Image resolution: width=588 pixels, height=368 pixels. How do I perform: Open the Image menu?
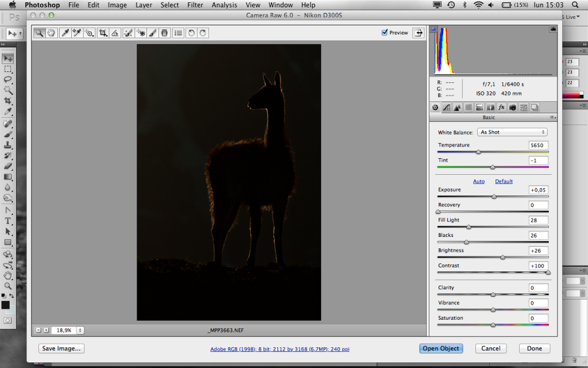pos(117,5)
